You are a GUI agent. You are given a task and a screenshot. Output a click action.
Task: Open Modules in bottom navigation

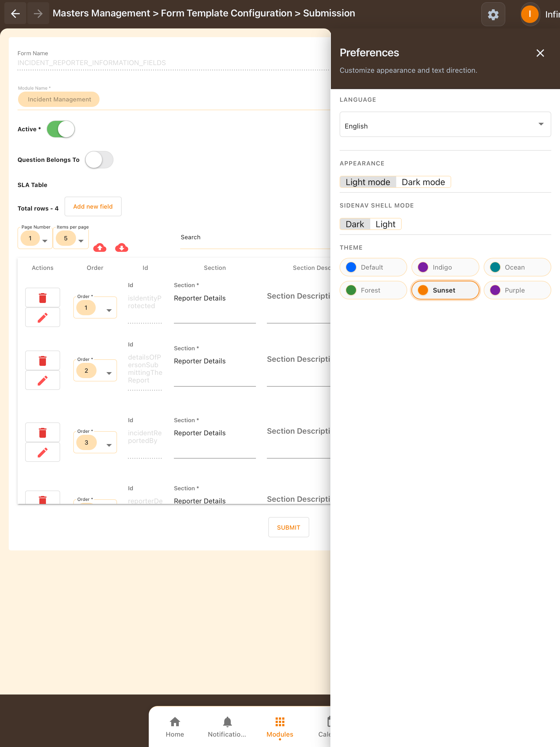point(280,727)
